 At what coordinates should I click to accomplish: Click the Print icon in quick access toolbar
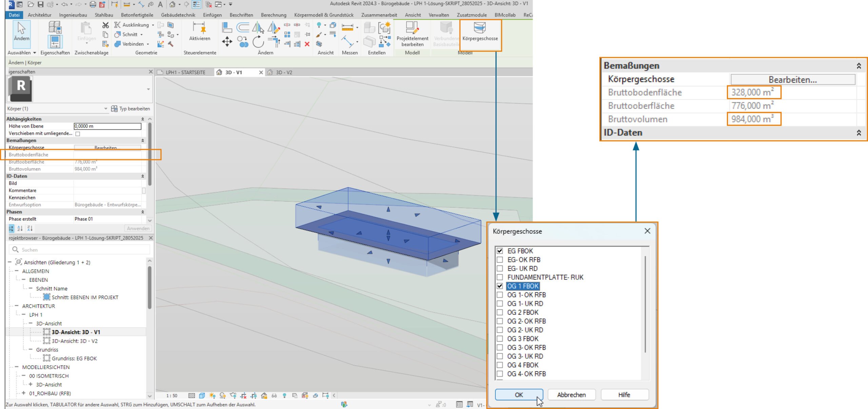click(x=93, y=4)
